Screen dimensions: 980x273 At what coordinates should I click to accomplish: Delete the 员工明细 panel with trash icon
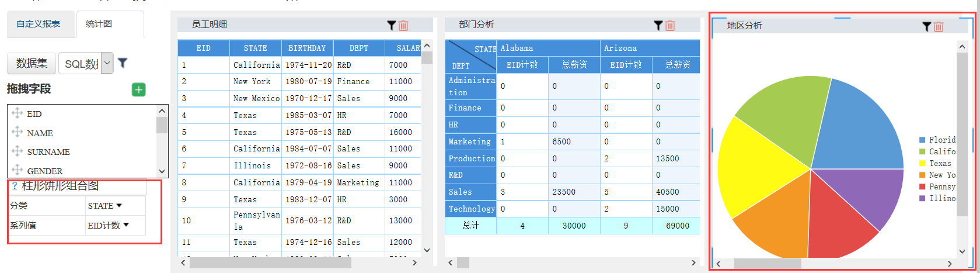403,25
